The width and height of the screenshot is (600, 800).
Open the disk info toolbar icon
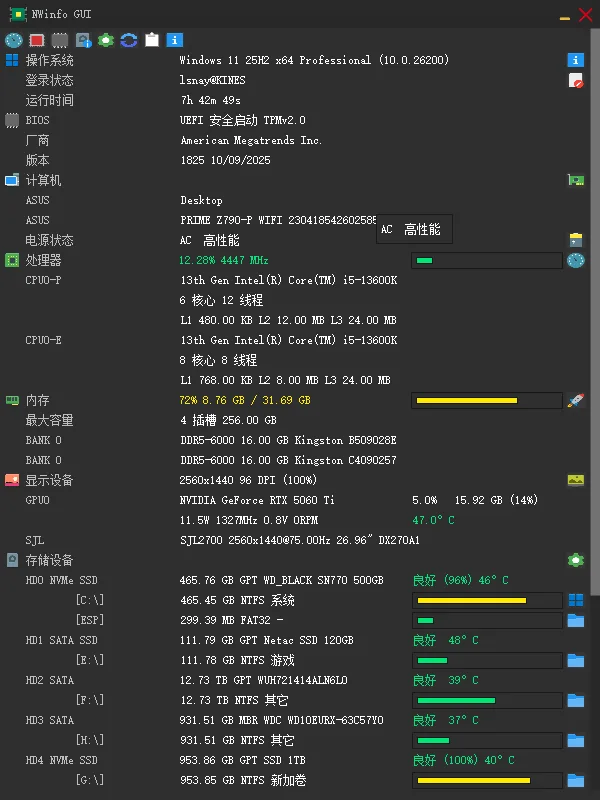click(83, 40)
